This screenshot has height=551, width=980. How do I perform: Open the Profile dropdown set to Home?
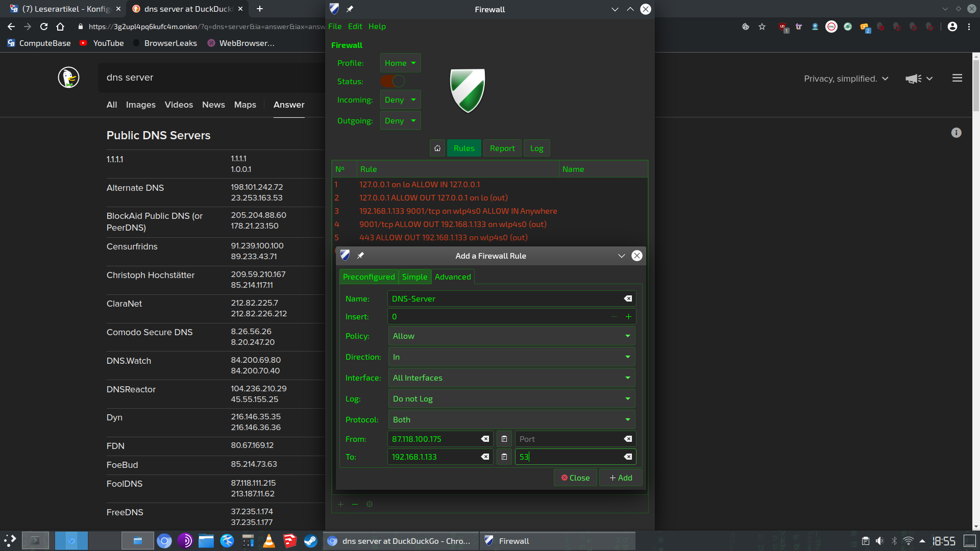pos(400,63)
